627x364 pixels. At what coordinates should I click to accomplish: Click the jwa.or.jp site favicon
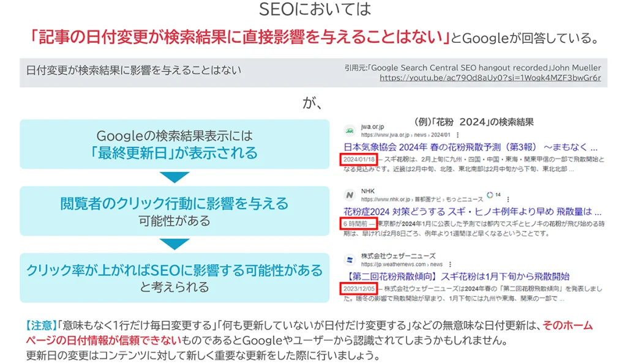click(350, 131)
